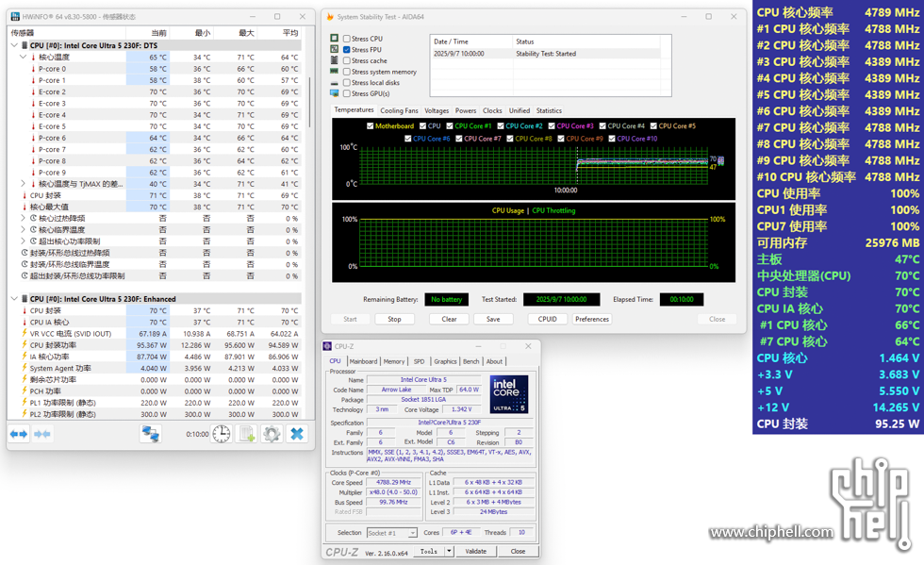Click clock icon beside 核心过热降频 row
The height and width of the screenshot is (565, 924).
coord(33,218)
